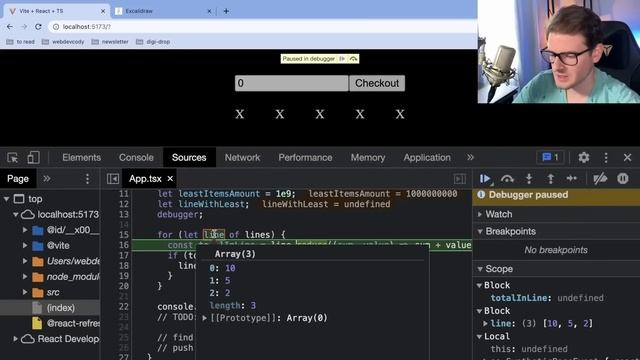The image size is (640, 360).
Task: Open the Performance tab
Action: click(x=305, y=158)
